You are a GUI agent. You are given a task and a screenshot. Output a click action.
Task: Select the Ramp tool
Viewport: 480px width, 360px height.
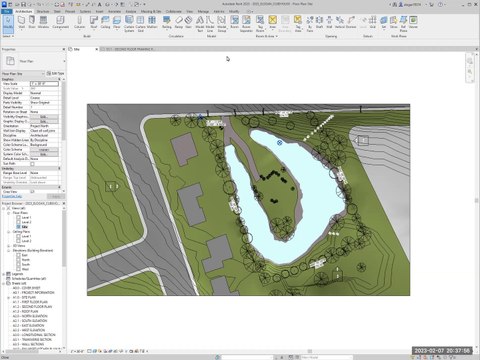pos(179,22)
